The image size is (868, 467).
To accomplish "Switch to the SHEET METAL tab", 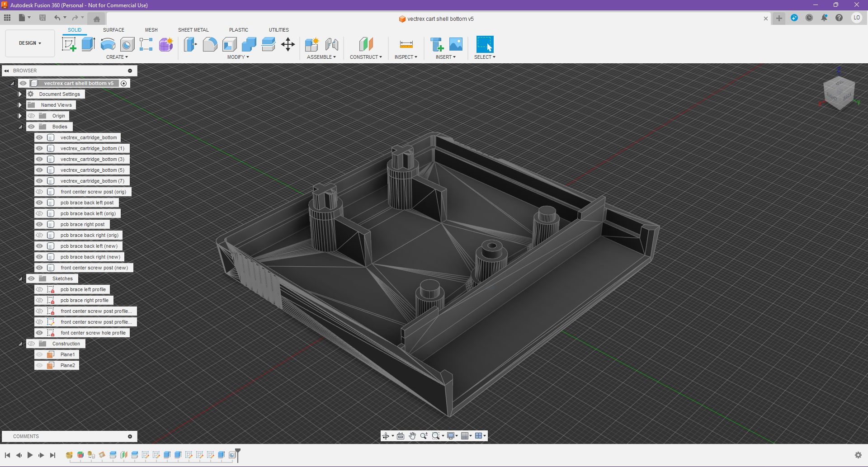I will click(x=193, y=30).
